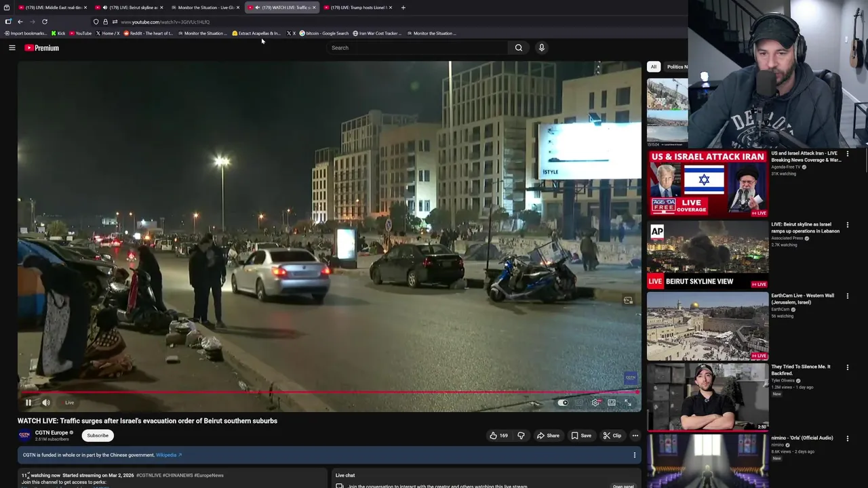Switch to LIVE Beirut skyline browser tab
The width and height of the screenshot is (868, 488).
point(129,7)
